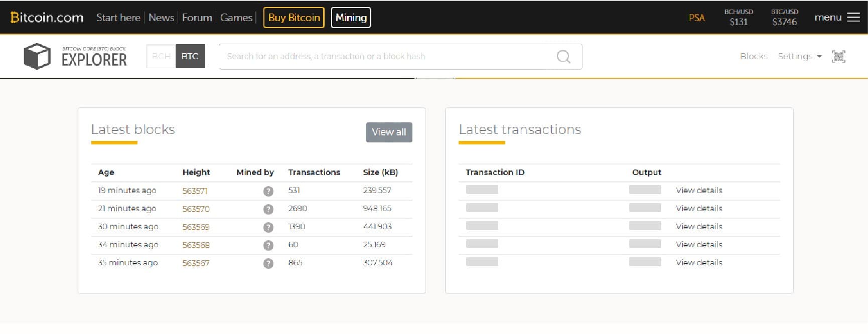View details of the first latest transaction
The image size is (868, 334).
699,191
